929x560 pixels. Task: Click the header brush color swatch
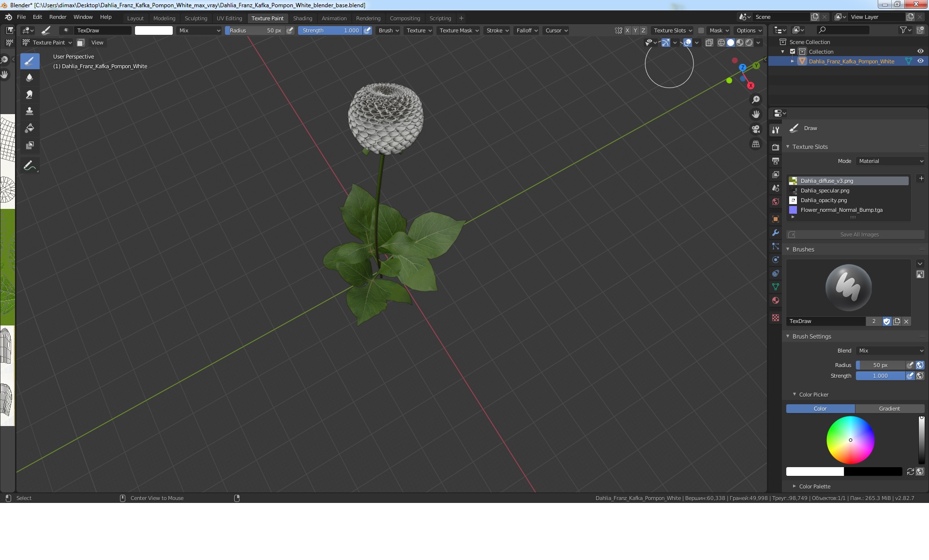tap(153, 30)
